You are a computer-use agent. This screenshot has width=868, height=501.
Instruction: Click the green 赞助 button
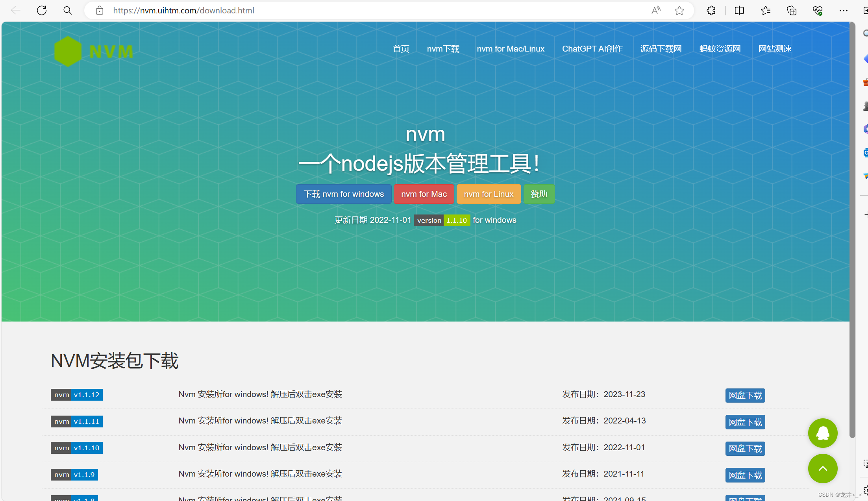(539, 194)
